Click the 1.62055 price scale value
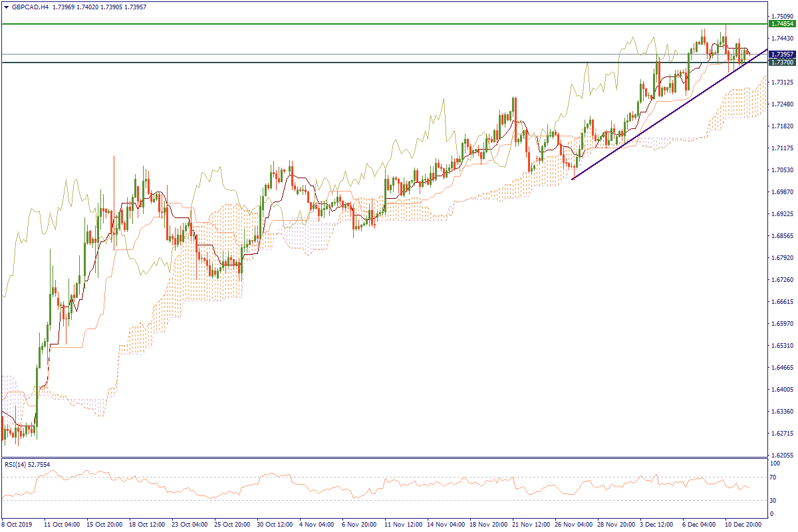Screen dimensions: 798x532 coord(781,456)
